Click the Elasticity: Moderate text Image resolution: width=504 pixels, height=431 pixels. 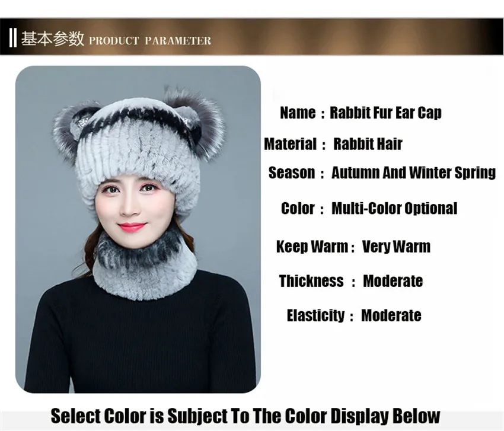click(x=354, y=315)
